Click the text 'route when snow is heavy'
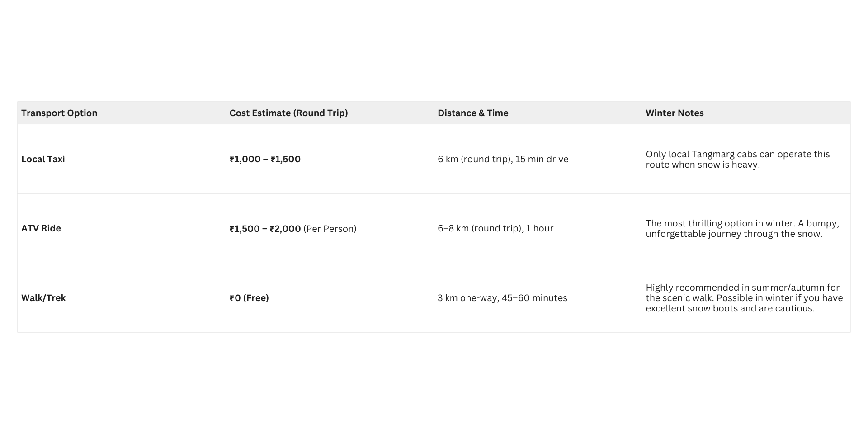 [x=703, y=165]
